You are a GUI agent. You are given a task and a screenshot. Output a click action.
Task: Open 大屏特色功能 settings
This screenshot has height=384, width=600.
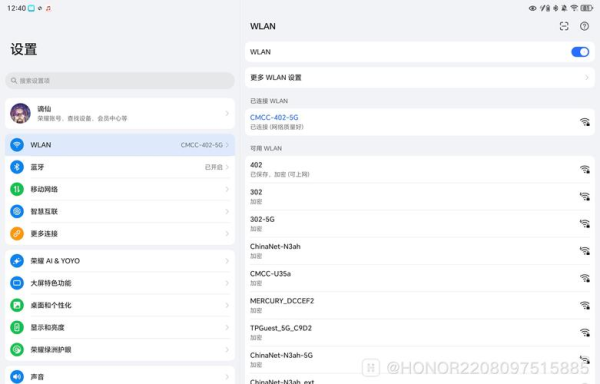coord(120,283)
